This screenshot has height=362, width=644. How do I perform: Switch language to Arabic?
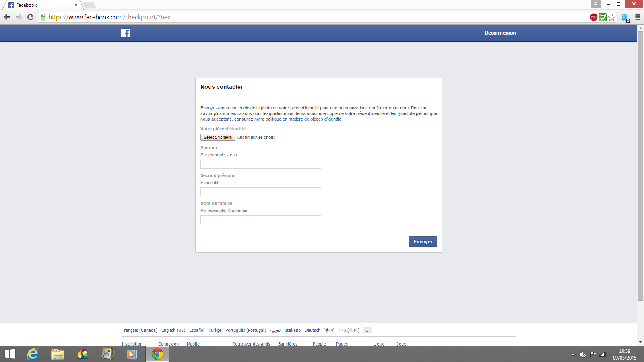[x=276, y=330]
